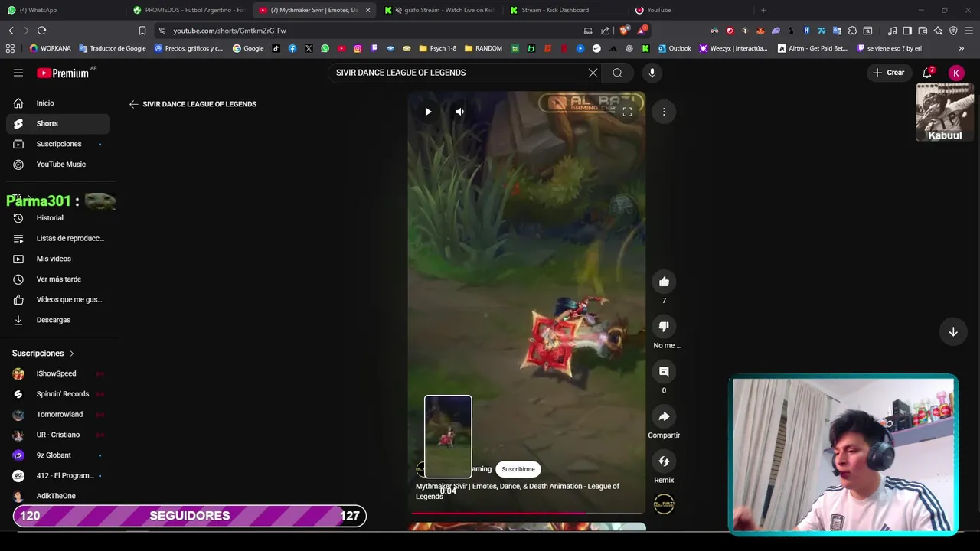Open Mis videos
This screenshot has height=551, width=980.
[58, 259]
